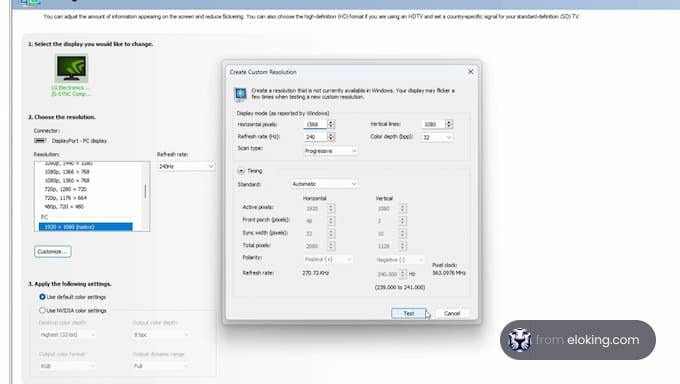Select 720p, 1280 × 720 resolution

(x=65, y=189)
